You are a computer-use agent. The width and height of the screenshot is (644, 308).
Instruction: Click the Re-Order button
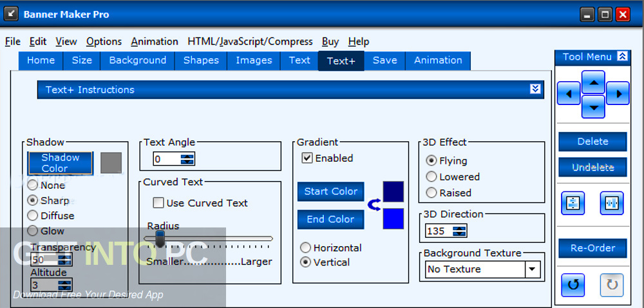coord(592,248)
